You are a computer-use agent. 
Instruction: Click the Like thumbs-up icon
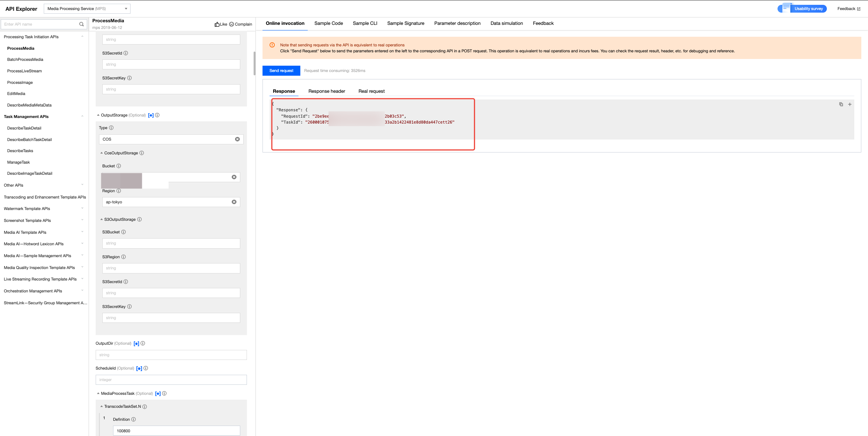[x=217, y=24]
